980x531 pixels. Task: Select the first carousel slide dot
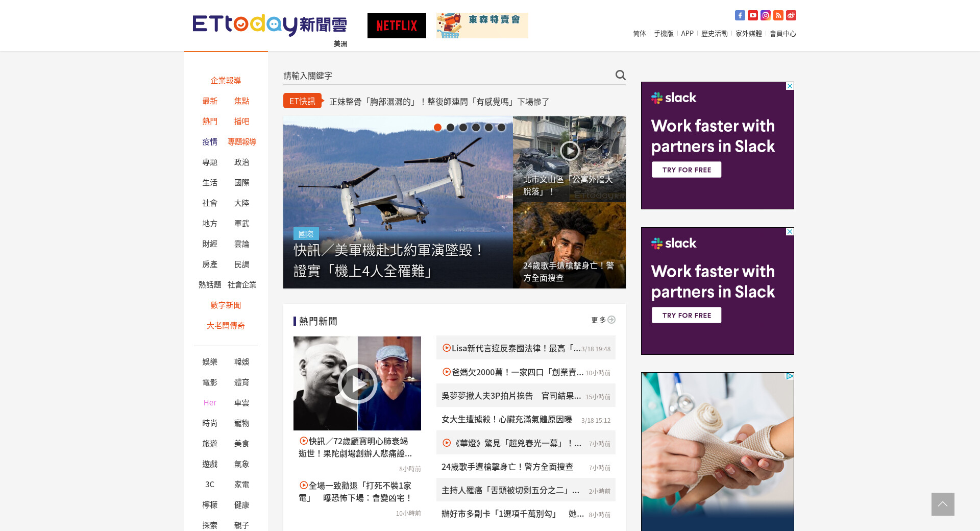(x=437, y=128)
